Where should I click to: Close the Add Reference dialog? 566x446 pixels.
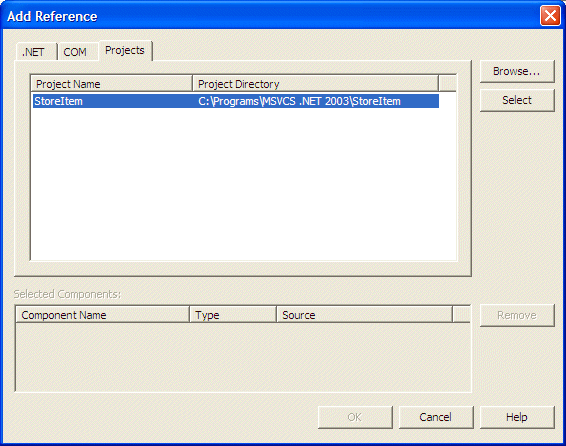[550, 16]
